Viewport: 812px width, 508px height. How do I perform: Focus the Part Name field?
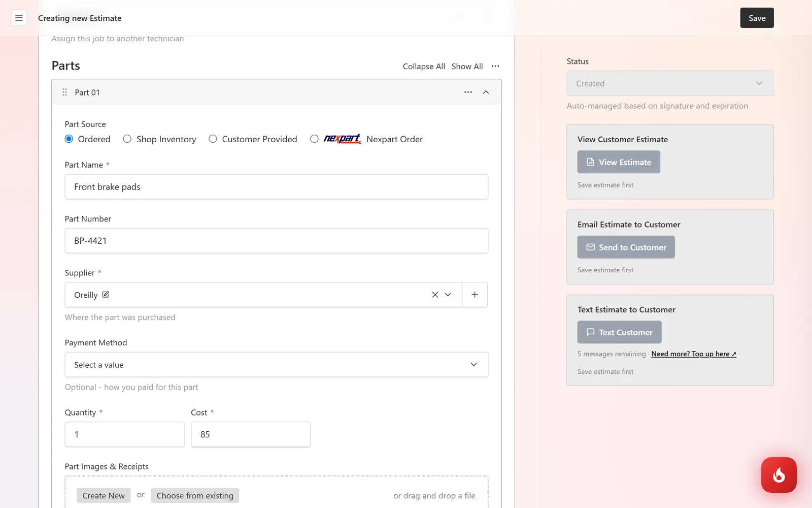click(x=276, y=187)
